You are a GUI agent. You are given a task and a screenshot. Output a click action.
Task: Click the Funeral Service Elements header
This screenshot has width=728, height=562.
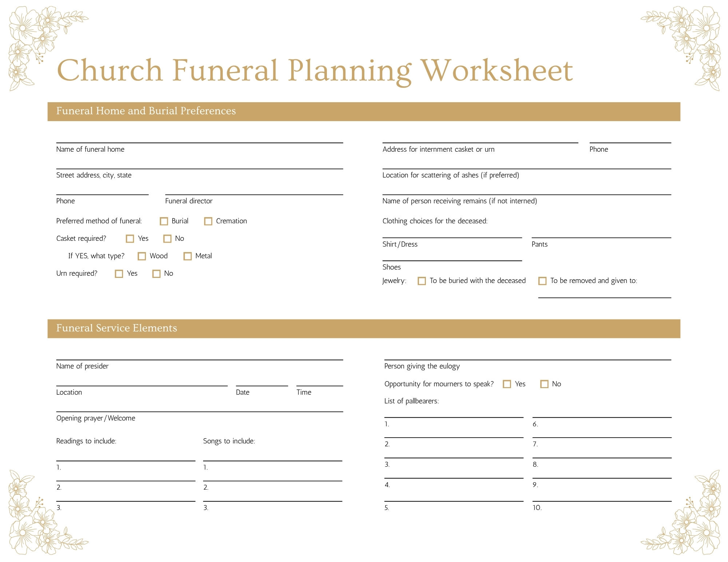tap(364, 329)
